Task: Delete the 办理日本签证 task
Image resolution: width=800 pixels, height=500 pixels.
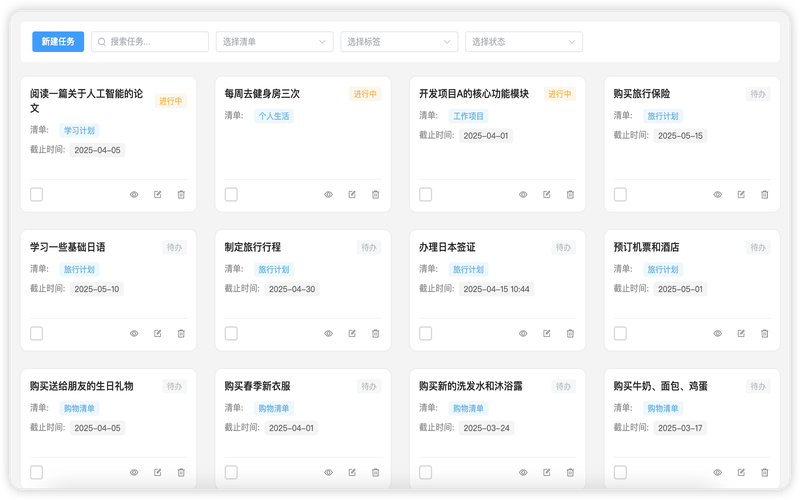Action: pyautogui.click(x=570, y=334)
